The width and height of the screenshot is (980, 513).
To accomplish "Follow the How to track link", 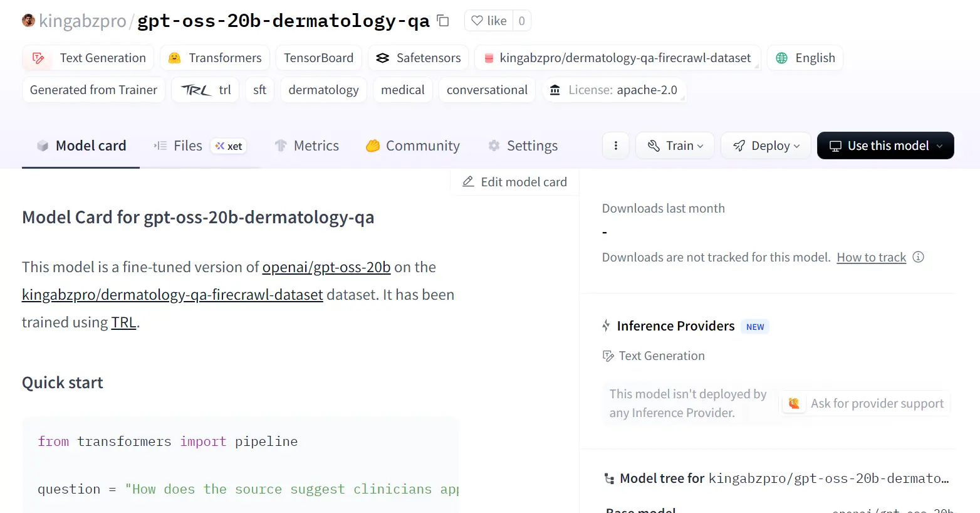I will pyautogui.click(x=871, y=257).
